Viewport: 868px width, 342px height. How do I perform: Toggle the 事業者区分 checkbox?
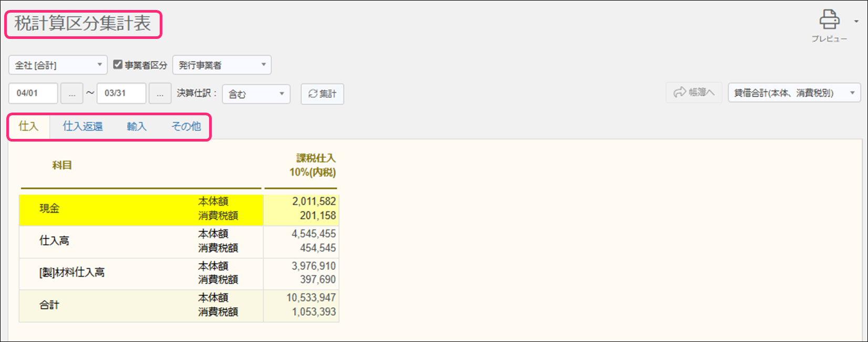pos(118,65)
